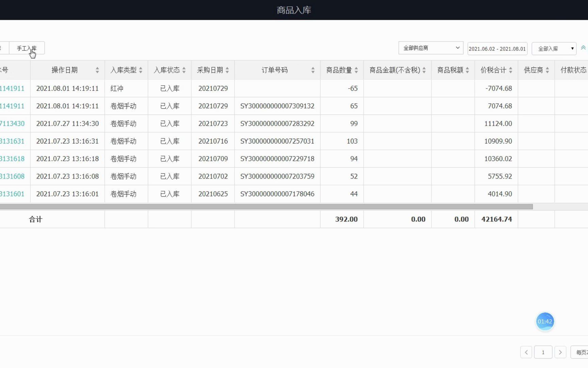Open the 全部入库 type dropdown
Viewport: 588px width, 368px height.
554,49
